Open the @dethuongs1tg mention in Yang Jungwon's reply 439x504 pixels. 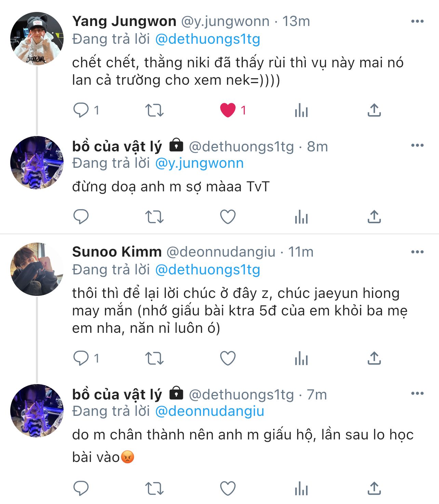[208, 39]
